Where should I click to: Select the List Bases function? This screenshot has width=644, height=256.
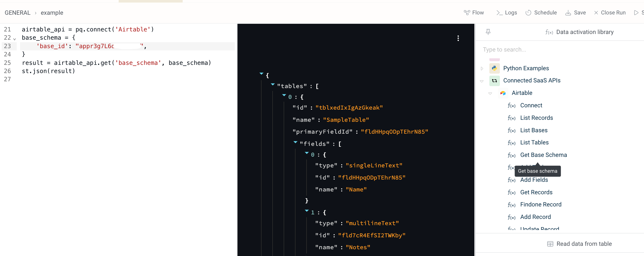pos(534,130)
